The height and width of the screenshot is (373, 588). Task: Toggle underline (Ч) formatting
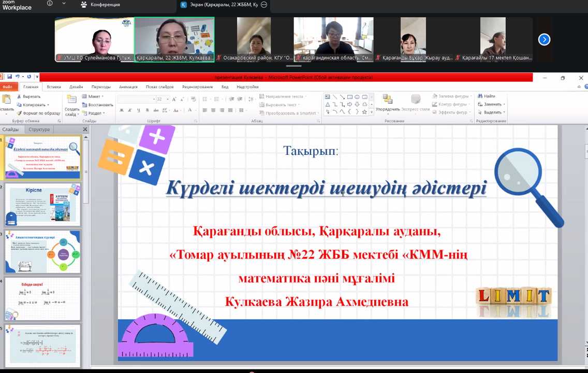[138, 110]
